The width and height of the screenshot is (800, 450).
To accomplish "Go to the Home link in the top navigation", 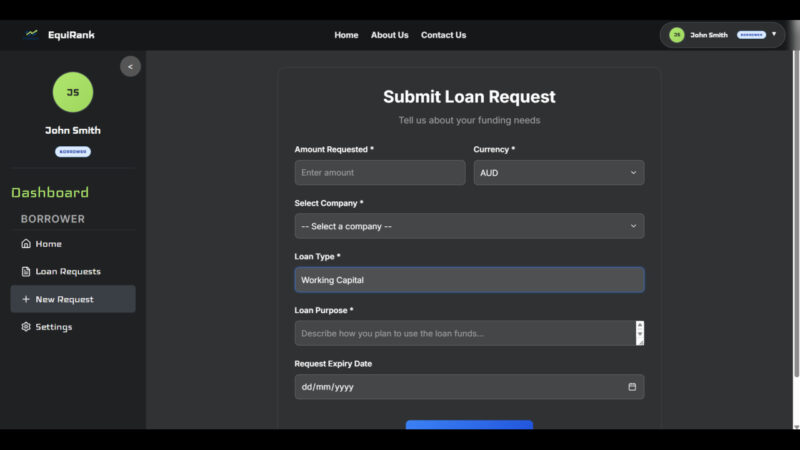I will 346,35.
